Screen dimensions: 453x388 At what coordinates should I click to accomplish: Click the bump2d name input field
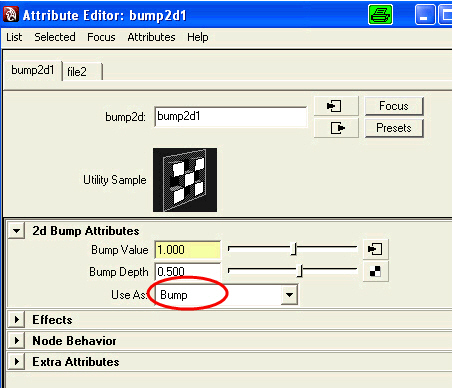coord(231,117)
